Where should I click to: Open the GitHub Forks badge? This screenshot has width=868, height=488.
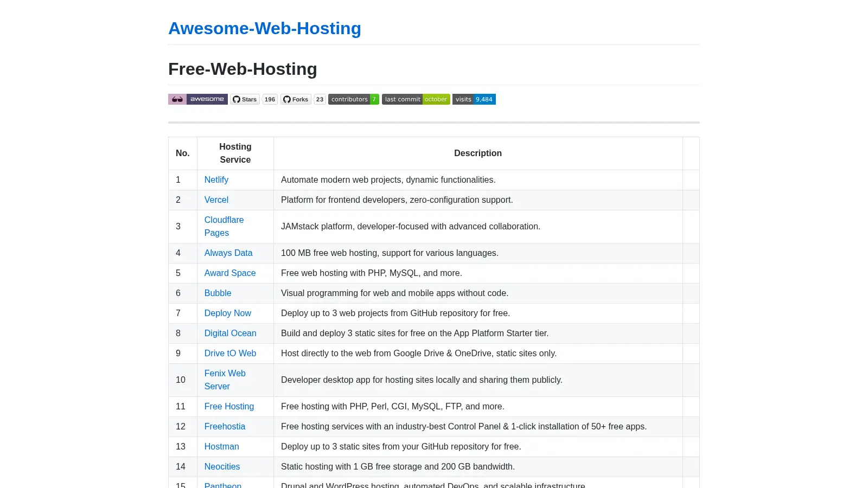pyautogui.click(x=296, y=99)
